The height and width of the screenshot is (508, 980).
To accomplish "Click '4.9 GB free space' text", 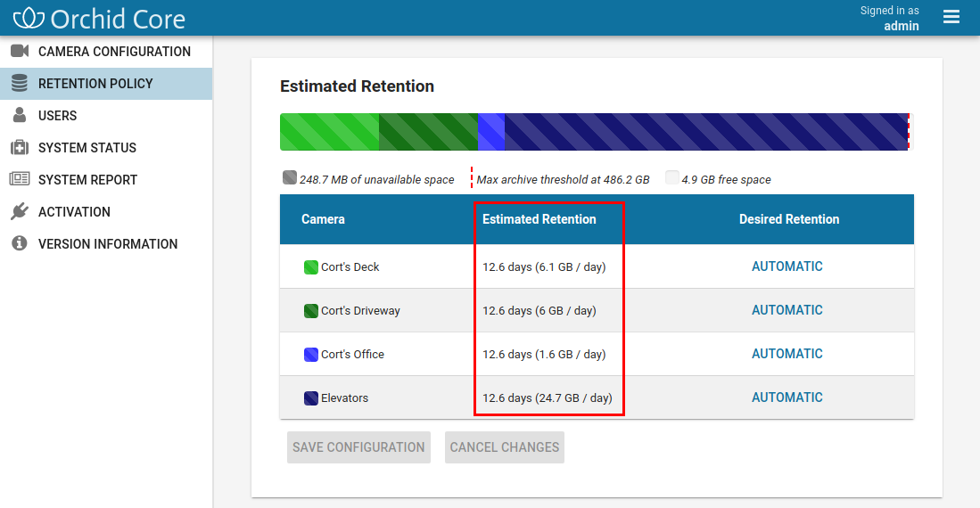I will click(x=726, y=179).
